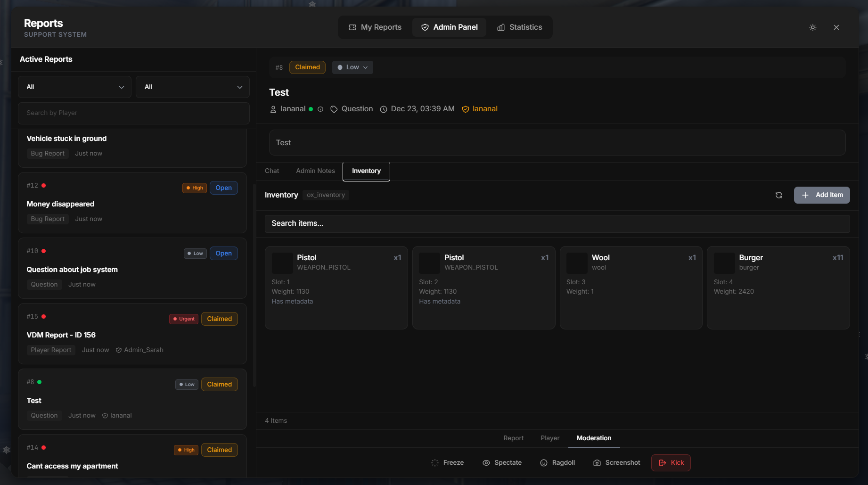The height and width of the screenshot is (485, 868).
Task: Click the orange claimed-by lananal shield icon
Action: [x=466, y=109]
